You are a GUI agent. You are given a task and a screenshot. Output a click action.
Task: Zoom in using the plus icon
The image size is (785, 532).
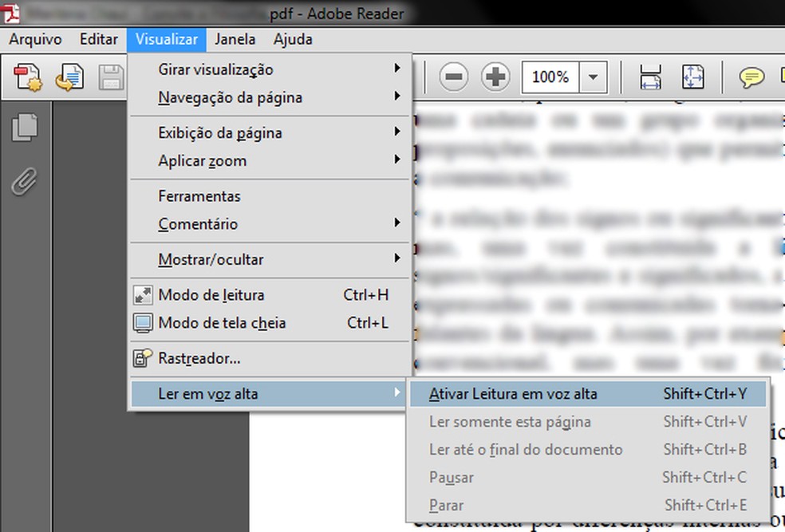pyautogui.click(x=495, y=77)
